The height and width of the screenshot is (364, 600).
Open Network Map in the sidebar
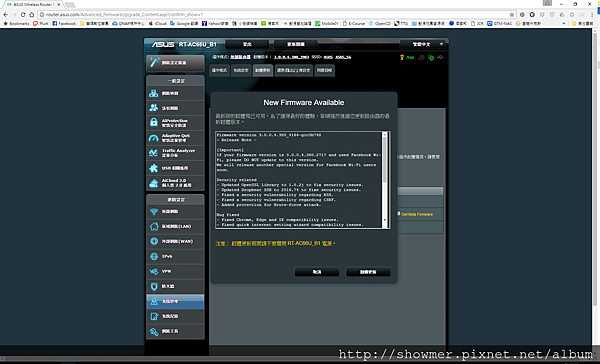click(x=175, y=93)
